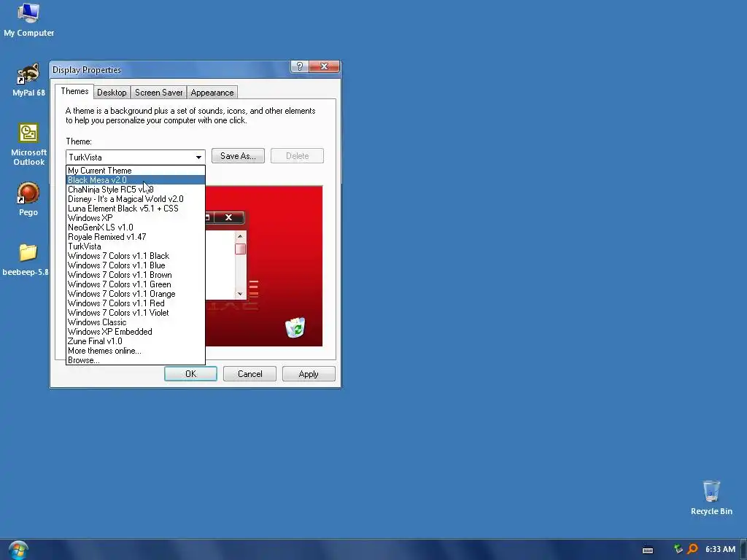Image resolution: width=747 pixels, height=560 pixels.
Task: Click the preview scrollbar up arrow
Action: click(240, 236)
